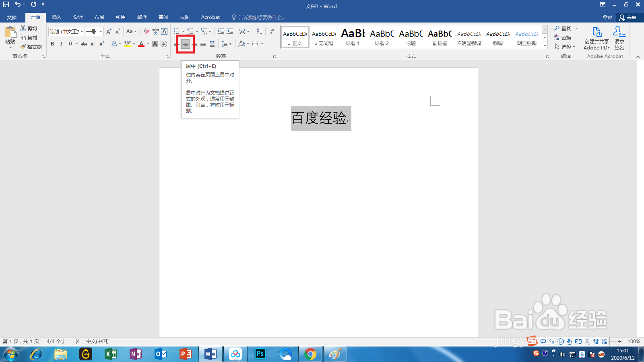The height and width of the screenshot is (362, 644).
Task: Toggle Bold formatting
Action: (52, 44)
